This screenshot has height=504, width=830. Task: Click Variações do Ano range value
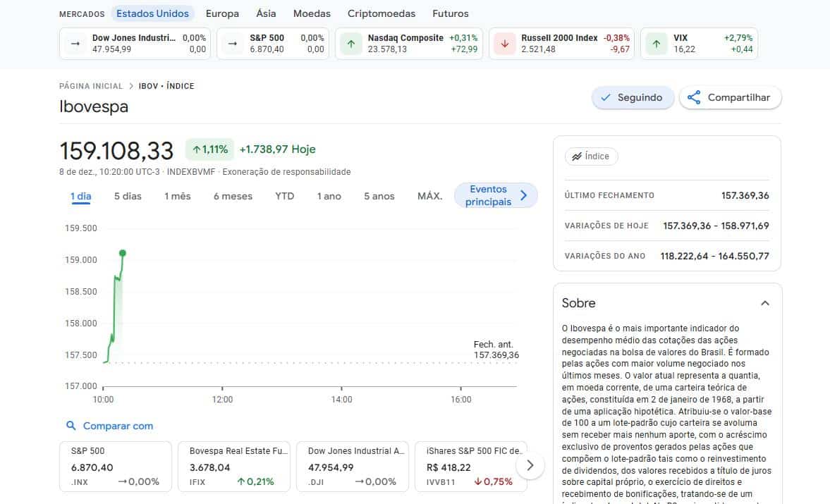tap(714, 256)
